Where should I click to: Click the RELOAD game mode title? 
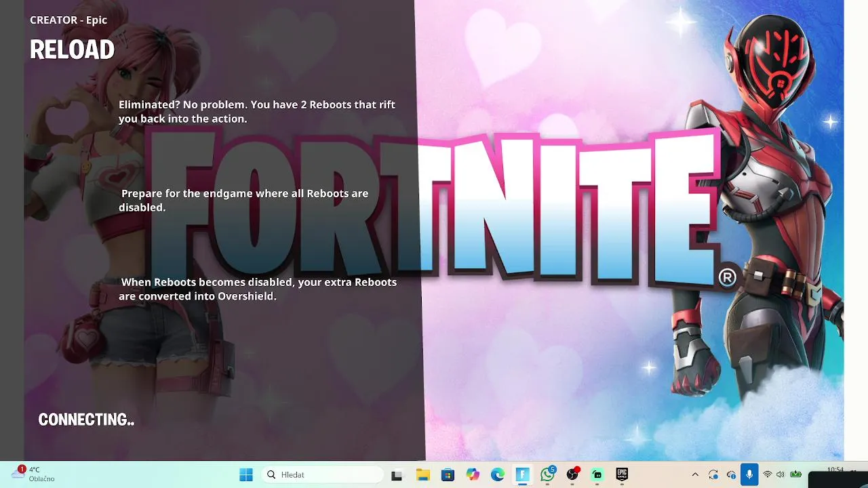pos(72,49)
